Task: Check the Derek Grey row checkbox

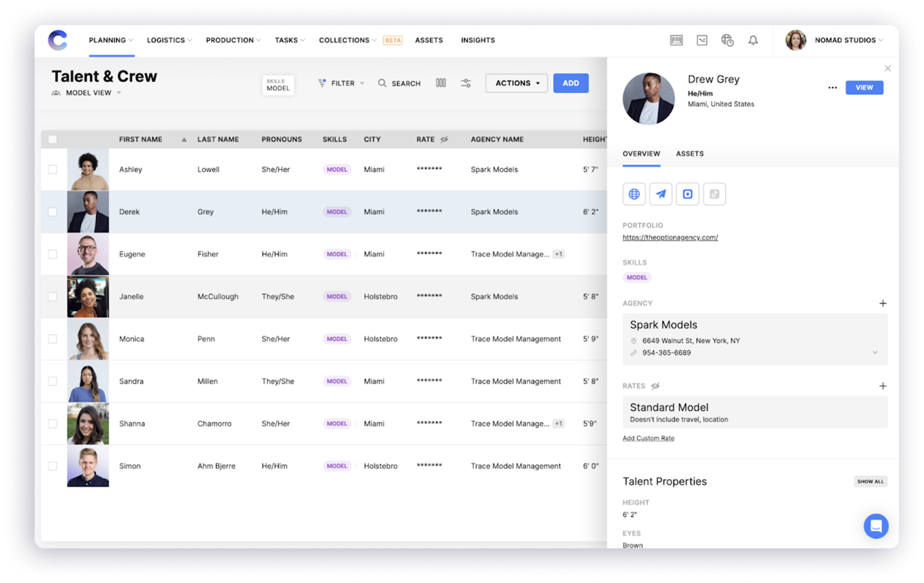Action: [53, 212]
